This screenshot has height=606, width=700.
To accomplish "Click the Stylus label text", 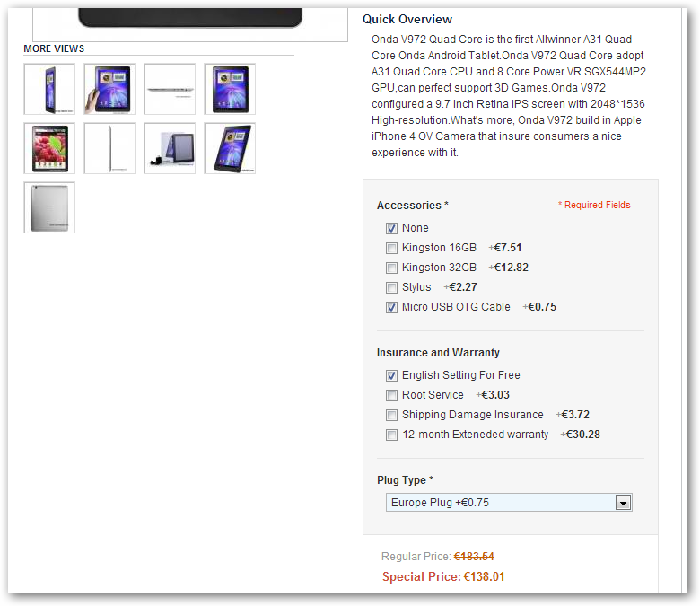I will (x=416, y=287).
